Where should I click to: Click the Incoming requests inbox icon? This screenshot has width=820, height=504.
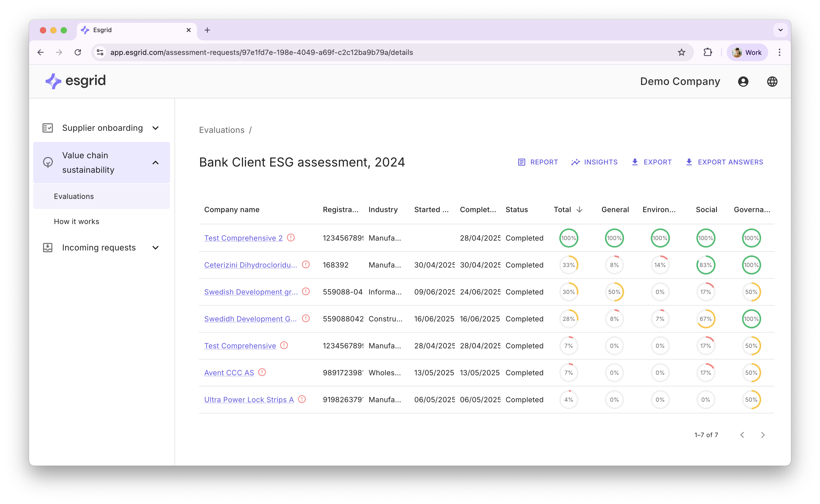[48, 247]
